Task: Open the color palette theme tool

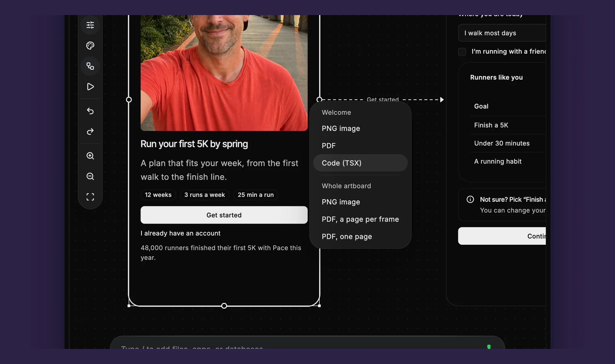Action: tap(90, 45)
